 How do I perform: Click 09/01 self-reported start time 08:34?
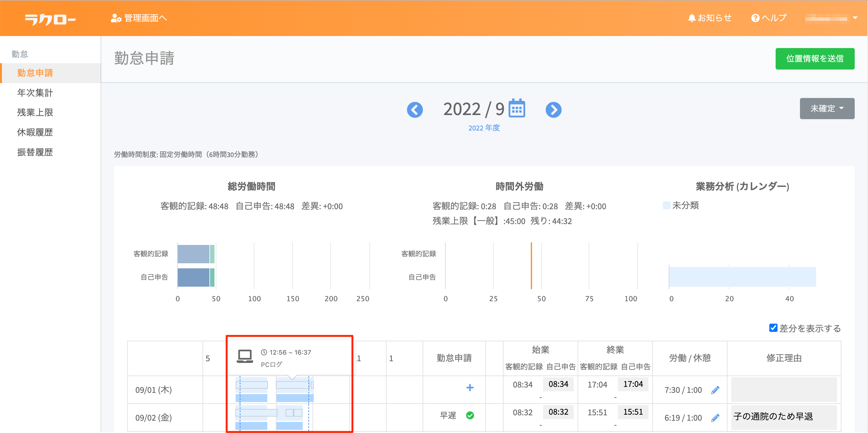point(558,384)
